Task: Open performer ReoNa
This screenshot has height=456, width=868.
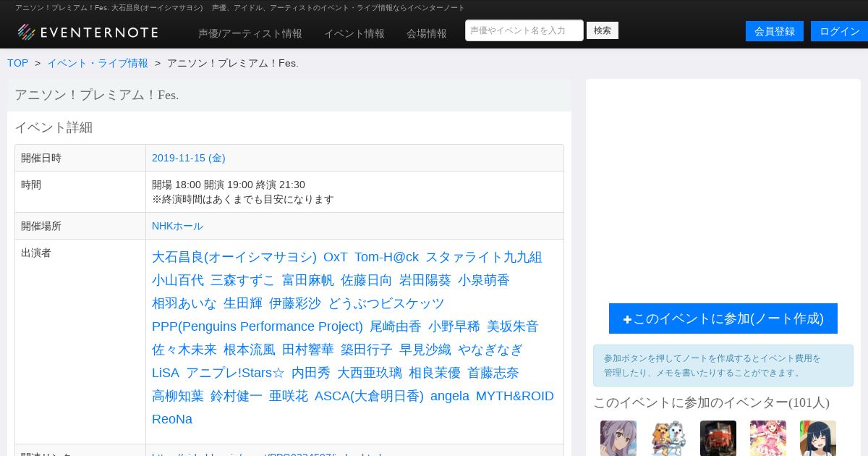Action: [172, 419]
